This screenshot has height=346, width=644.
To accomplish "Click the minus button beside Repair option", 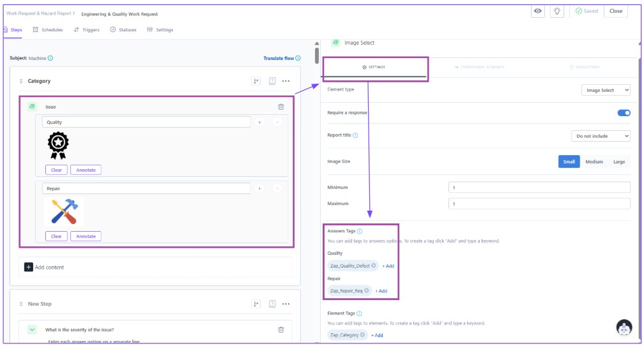I will click(x=277, y=188).
